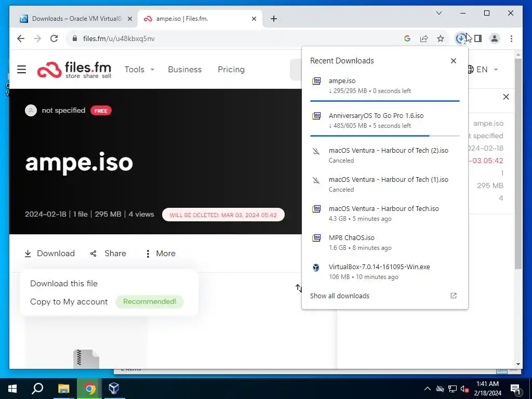Open the side panel icon
Viewport: 532px width, 399px height.
(478, 38)
